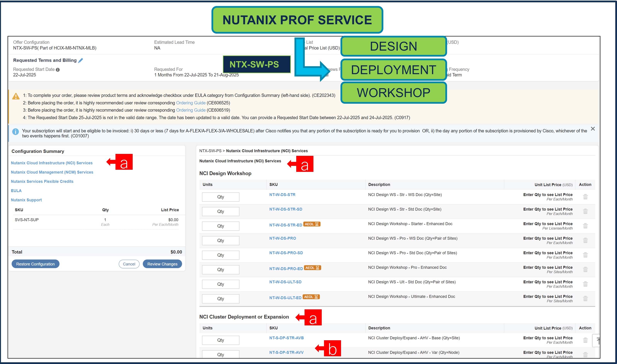Edit Requested Terms and Billing pencil icon
The height and width of the screenshot is (364, 617).
81,60
